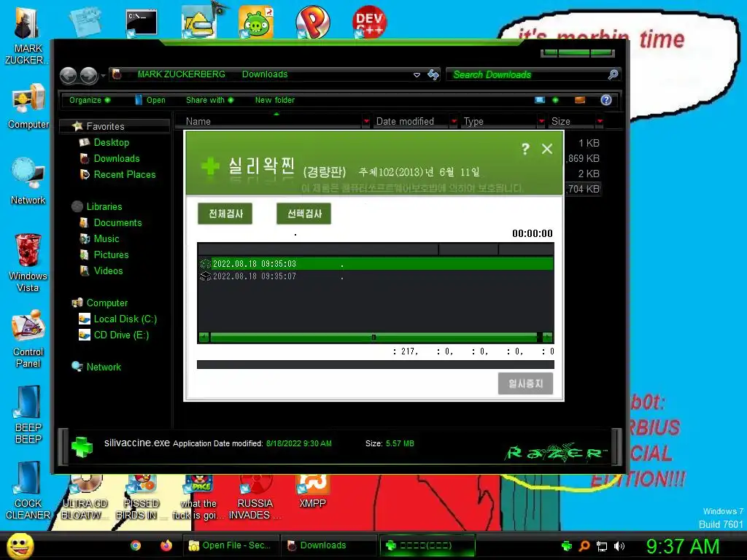
Task: Open the Organize menu in Explorer
Action: pos(89,100)
